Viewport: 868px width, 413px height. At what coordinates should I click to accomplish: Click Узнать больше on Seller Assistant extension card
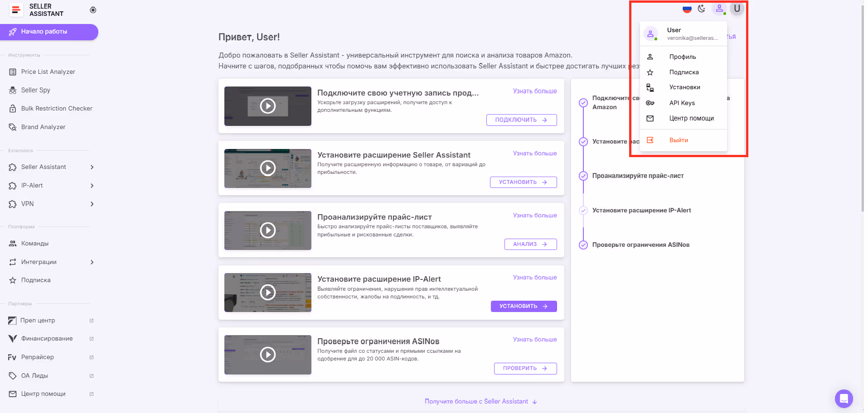[535, 154]
